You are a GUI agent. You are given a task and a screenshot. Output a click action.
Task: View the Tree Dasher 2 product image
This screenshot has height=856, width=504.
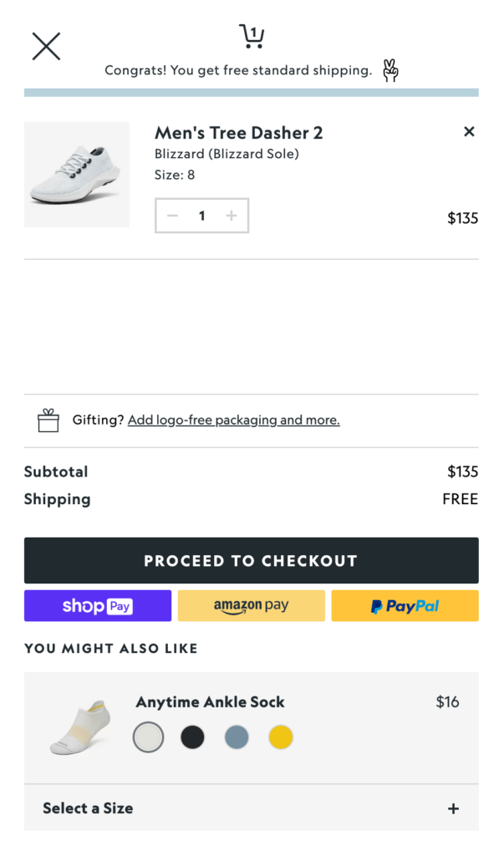[x=76, y=175]
